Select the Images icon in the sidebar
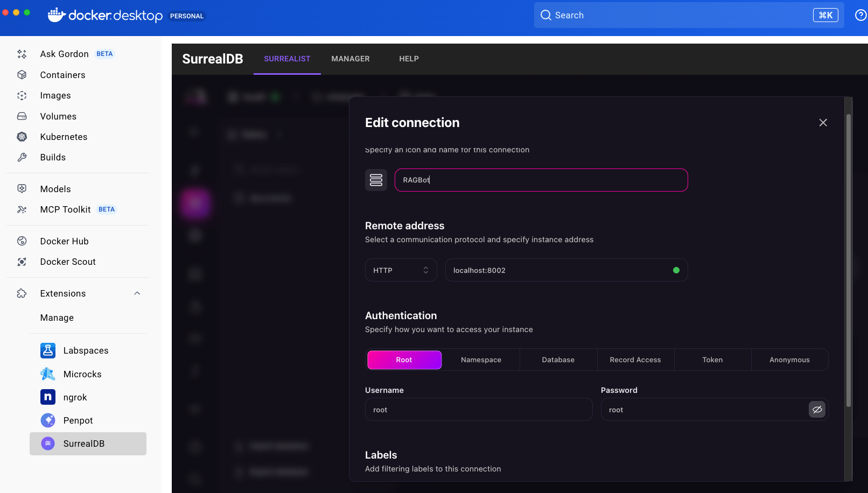868x493 pixels. [x=22, y=95]
